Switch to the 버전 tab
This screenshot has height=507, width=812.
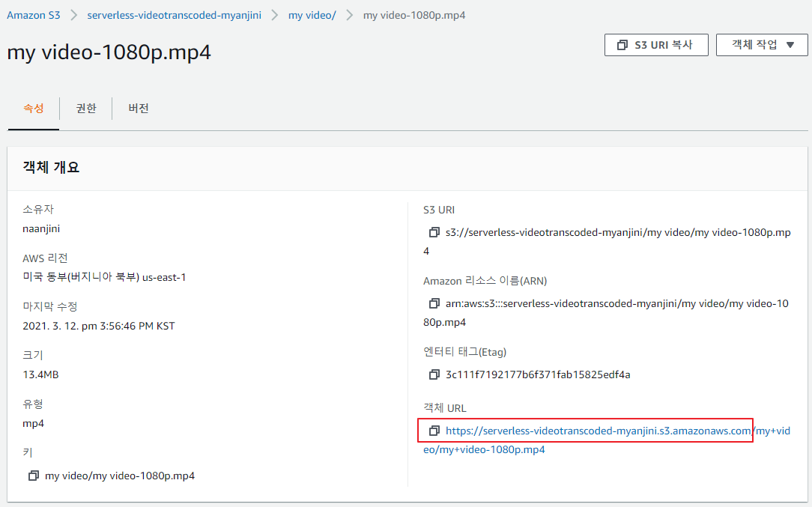click(x=139, y=109)
